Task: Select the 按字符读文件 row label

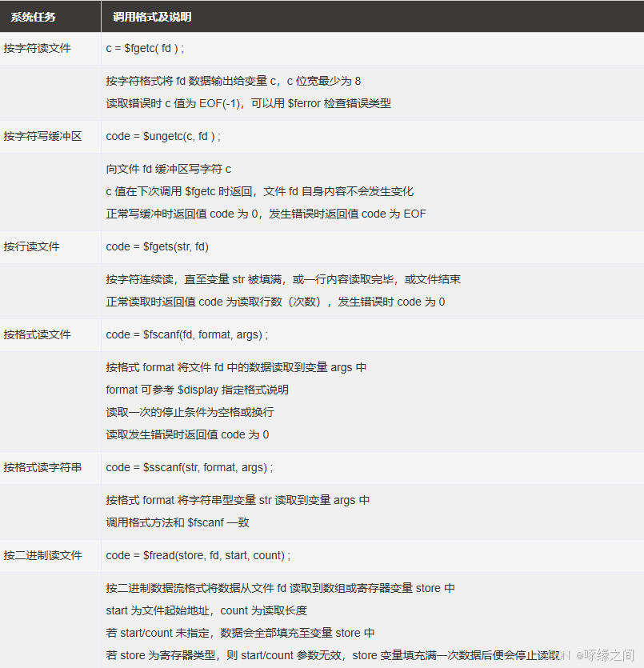Action: tap(37, 49)
